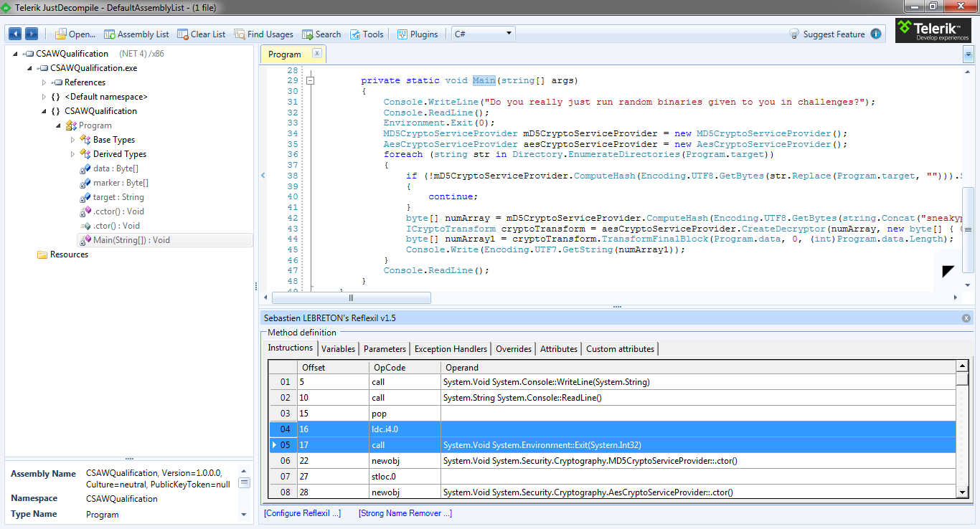Click Suggest Feature lightbulb link
This screenshot has width=980, height=529.
(x=827, y=34)
